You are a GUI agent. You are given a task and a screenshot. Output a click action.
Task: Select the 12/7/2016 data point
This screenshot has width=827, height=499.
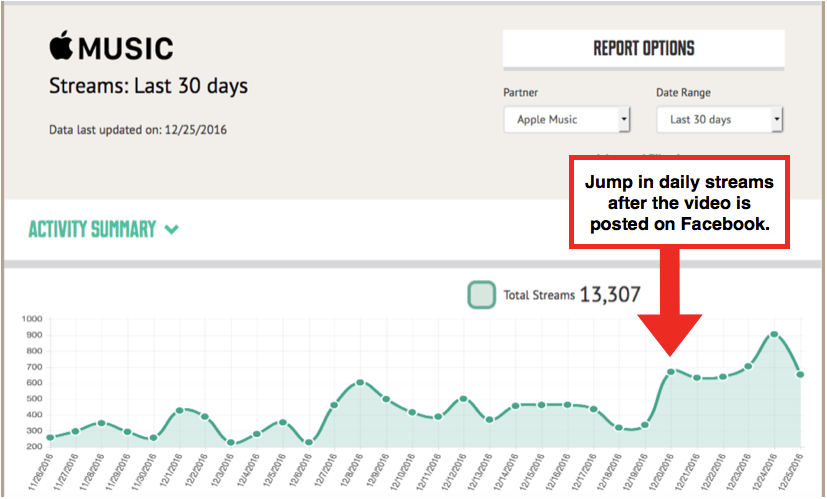pyautogui.click(x=334, y=405)
